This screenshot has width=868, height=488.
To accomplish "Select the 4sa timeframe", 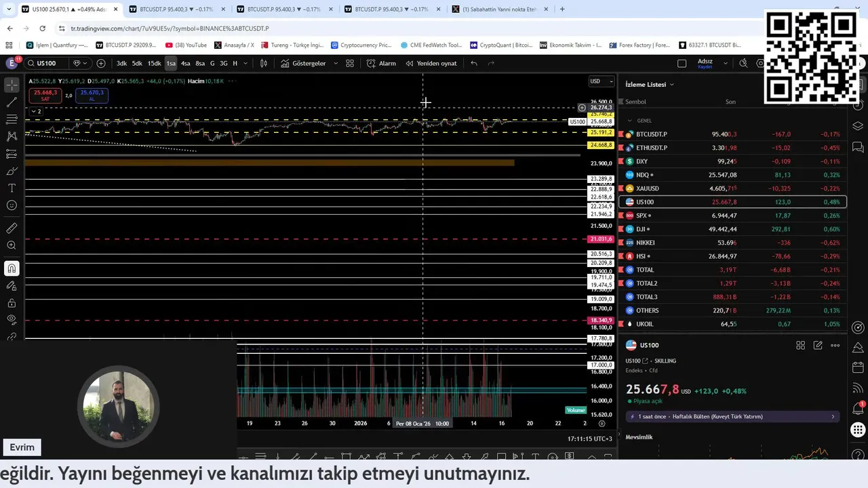I will pyautogui.click(x=185, y=63).
